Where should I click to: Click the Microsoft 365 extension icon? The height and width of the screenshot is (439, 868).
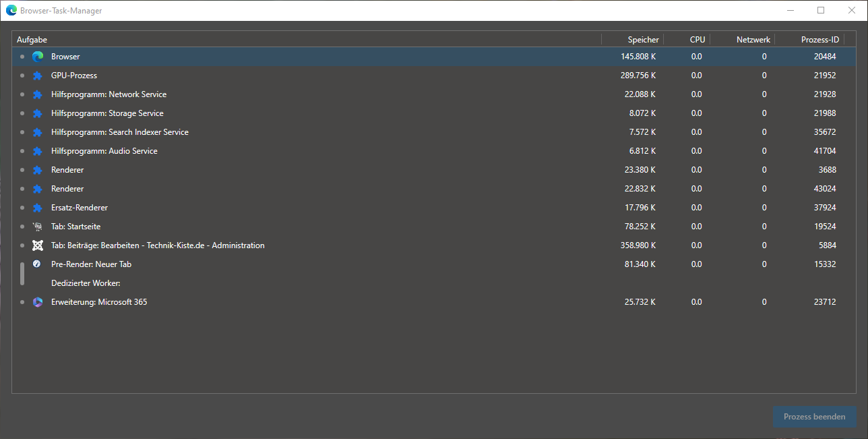coord(38,302)
